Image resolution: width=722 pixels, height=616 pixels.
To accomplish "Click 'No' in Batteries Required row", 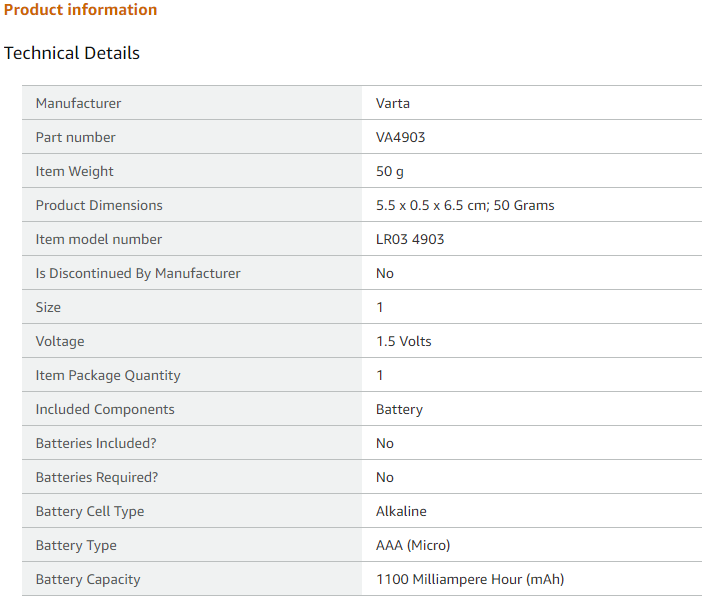I will coord(384,477).
